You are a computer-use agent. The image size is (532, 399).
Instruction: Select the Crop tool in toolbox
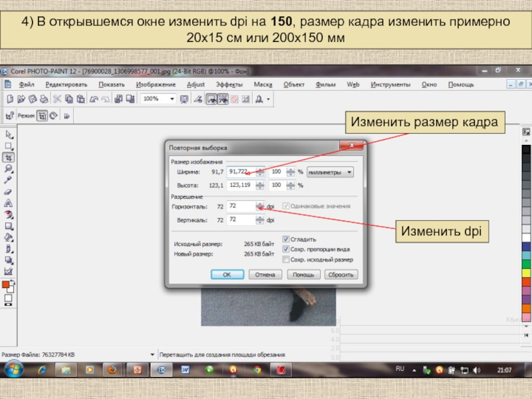point(9,158)
